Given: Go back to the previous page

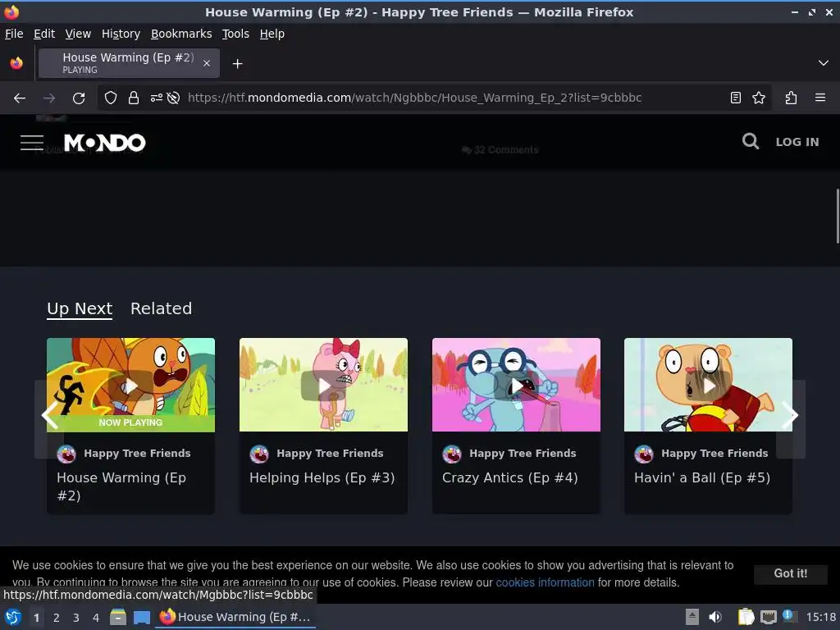Looking at the screenshot, I should coord(20,98).
